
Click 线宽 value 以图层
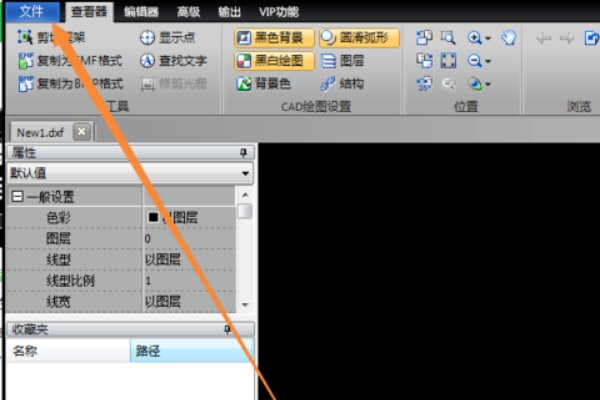pos(163,302)
